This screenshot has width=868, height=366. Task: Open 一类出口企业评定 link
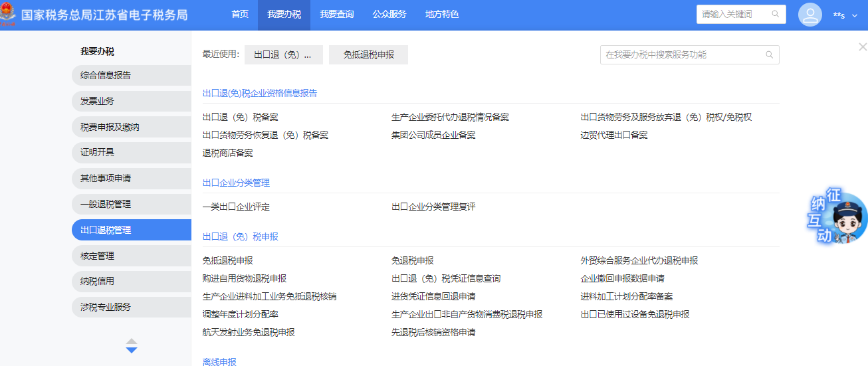tap(236, 207)
